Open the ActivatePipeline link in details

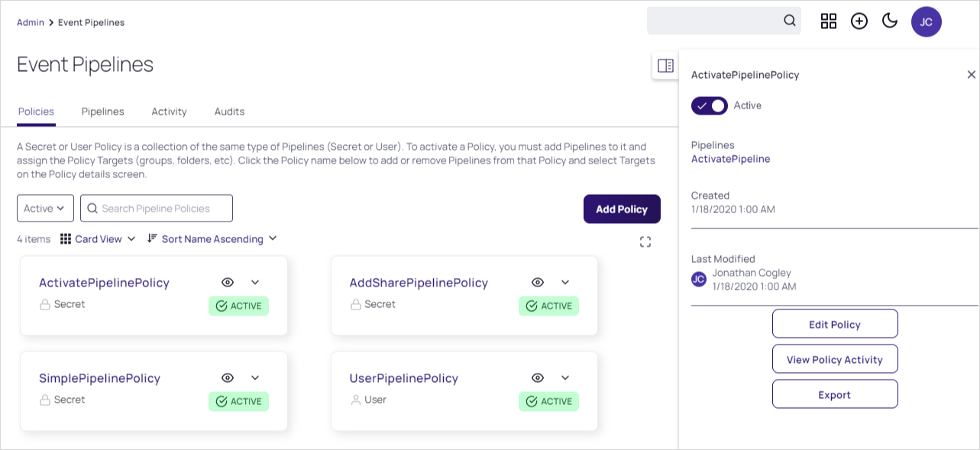(730, 159)
